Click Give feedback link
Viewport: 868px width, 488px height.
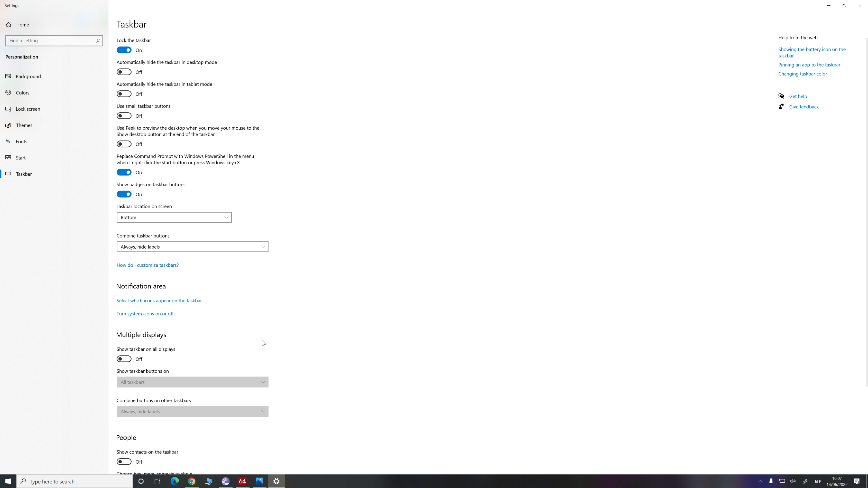point(804,107)
